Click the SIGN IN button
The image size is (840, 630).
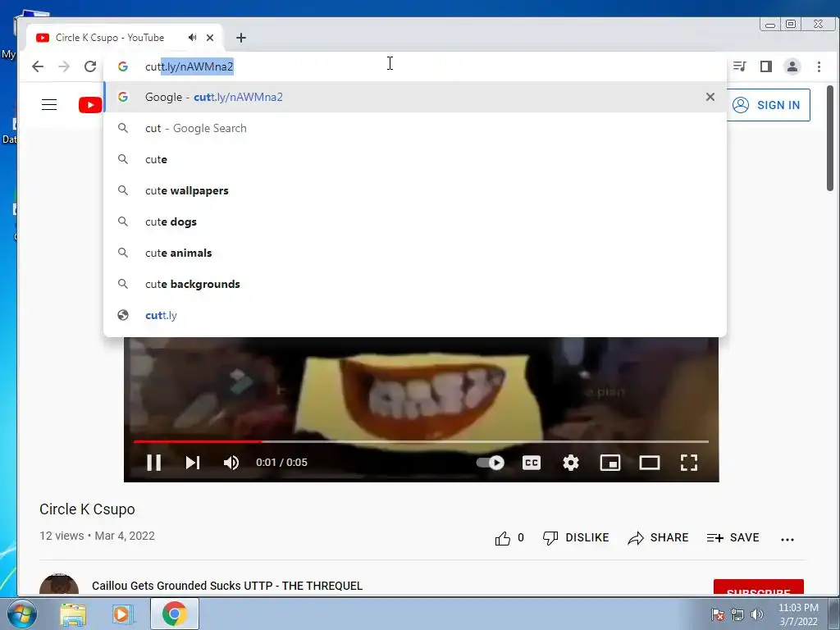(x=767, y=105)
